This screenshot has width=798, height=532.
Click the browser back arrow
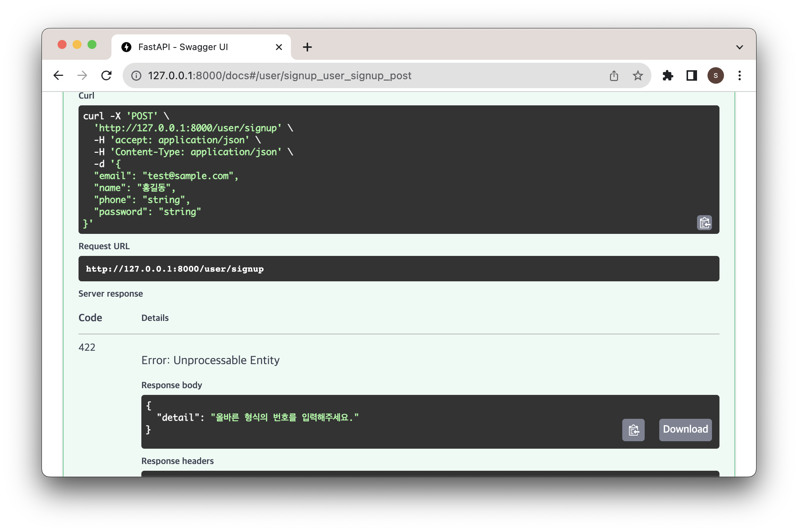click(58, 76)
